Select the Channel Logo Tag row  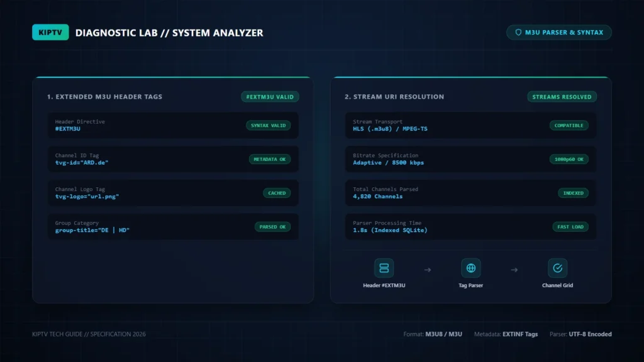[x=173, y=192]
